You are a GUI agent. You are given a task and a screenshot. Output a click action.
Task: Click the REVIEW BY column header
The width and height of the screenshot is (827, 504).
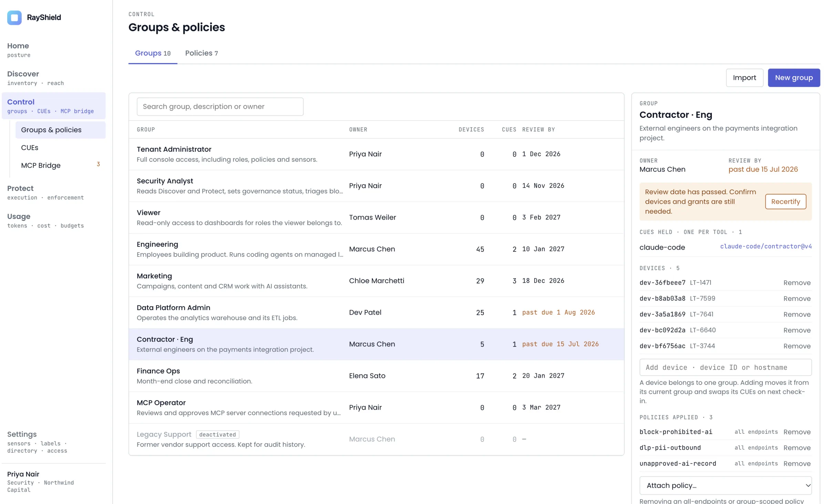point(538,129)
